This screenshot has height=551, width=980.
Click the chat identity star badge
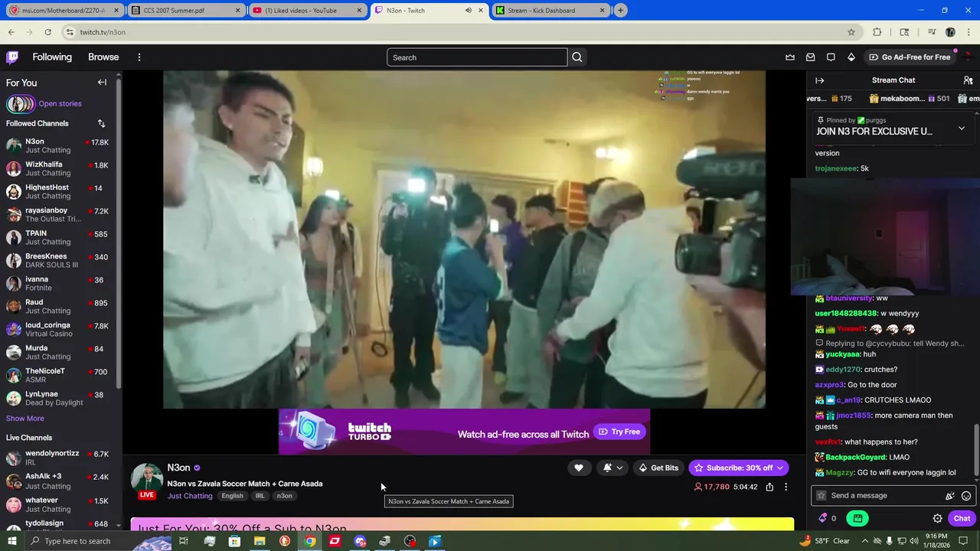tap(822, 496)
